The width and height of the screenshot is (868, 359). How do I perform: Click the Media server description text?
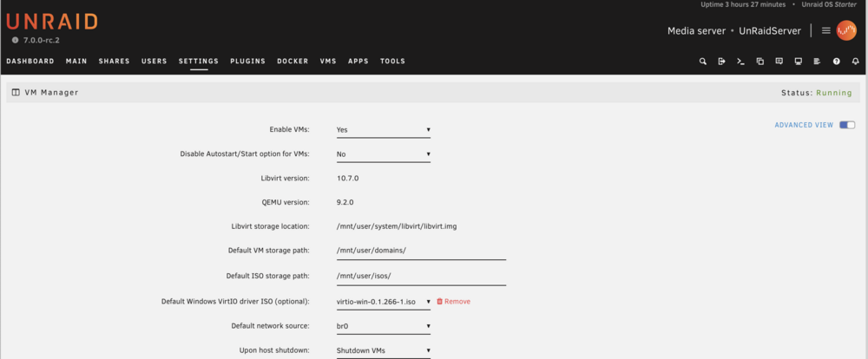696,31
